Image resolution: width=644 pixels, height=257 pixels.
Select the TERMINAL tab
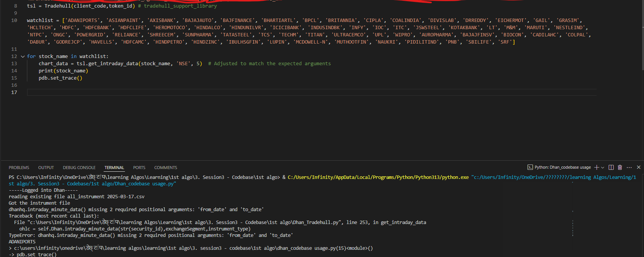click(x=114, y=168)
